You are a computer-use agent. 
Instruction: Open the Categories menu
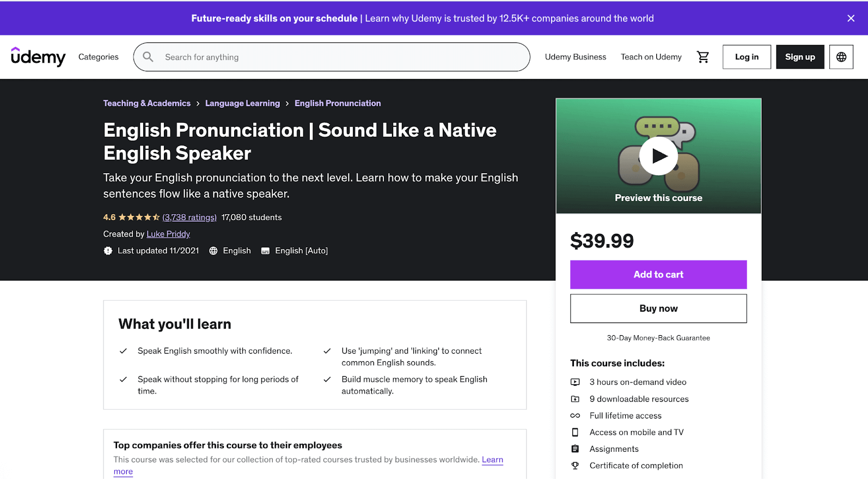(x=98, y=57)
